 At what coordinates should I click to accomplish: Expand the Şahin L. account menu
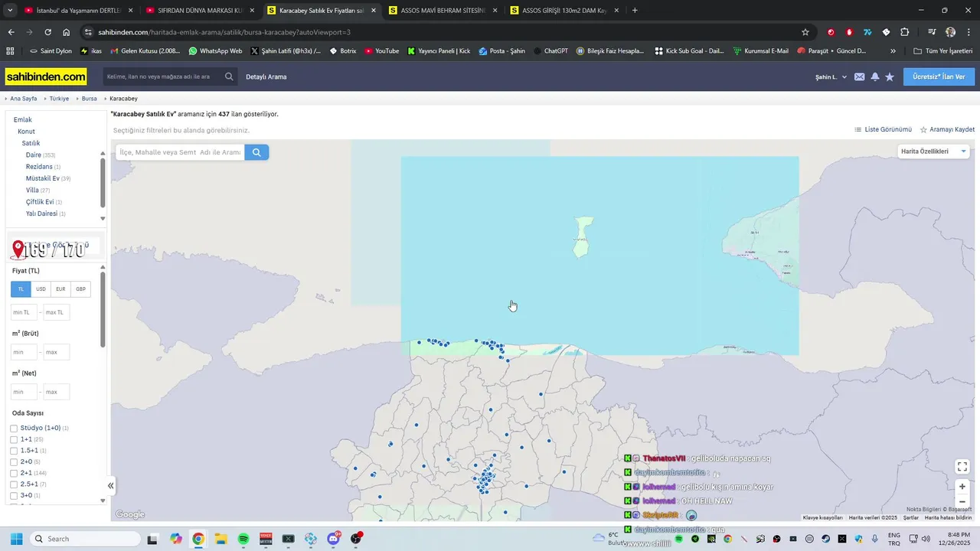(831, 77)
